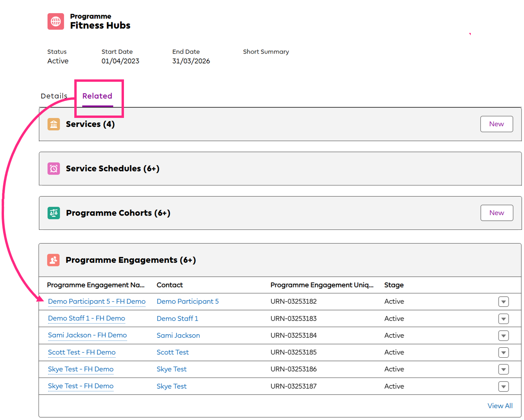Click New on the Services list

point(497,124)
